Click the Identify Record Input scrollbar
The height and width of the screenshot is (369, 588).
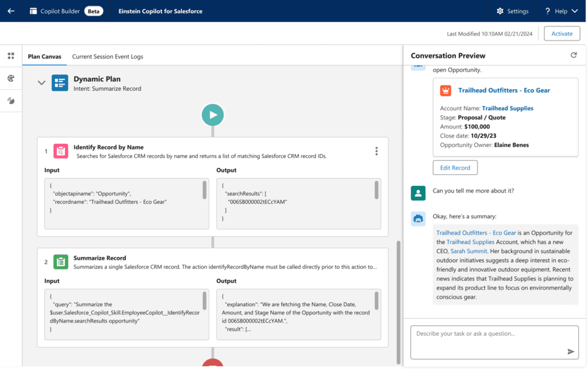(204, 190)
